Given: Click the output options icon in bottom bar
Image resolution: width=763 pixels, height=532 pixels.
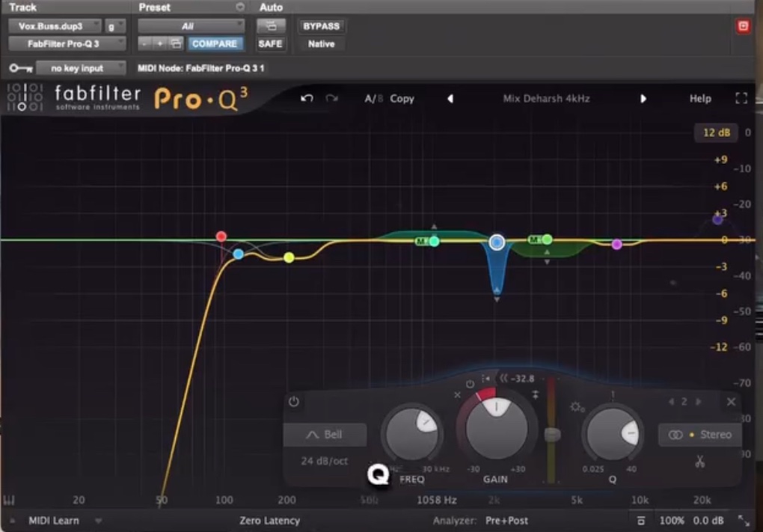Looking at the screenshot, I should pyautogui.click(x=641, y=521).
